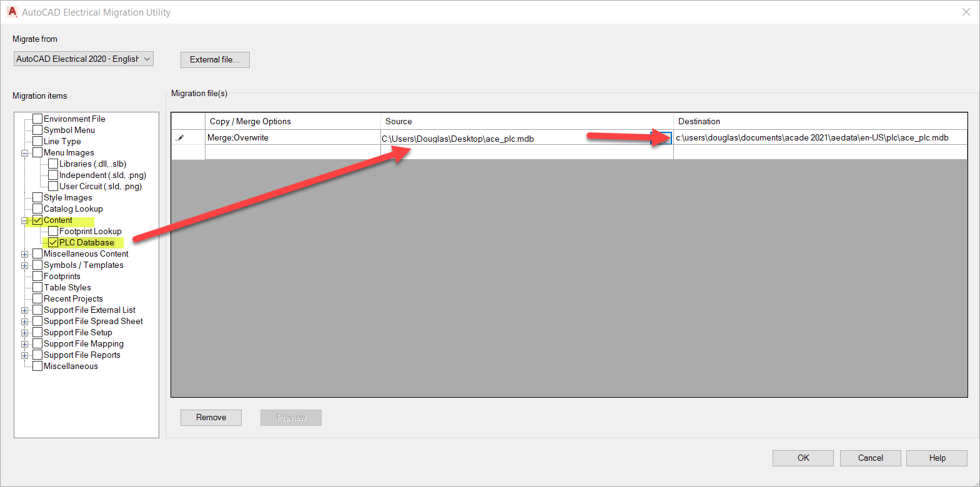Expand the Miscellaneous Content node
Screen dimensions: 980x487
(24, 254)
